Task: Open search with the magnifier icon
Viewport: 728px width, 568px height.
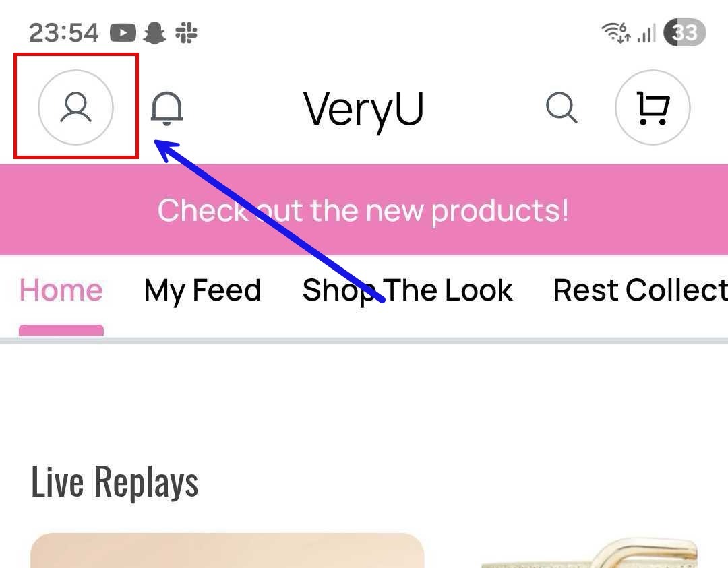Action: (x=562, y=108)
